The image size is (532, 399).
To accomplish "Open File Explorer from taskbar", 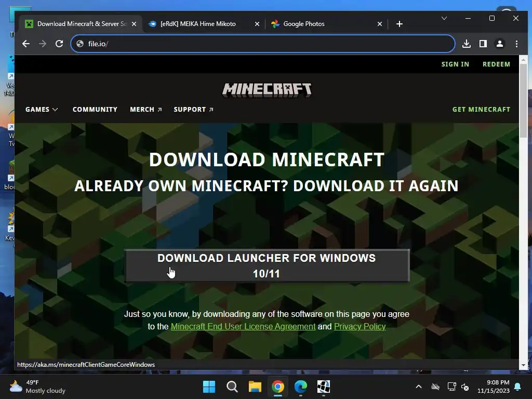I will 255,387.
